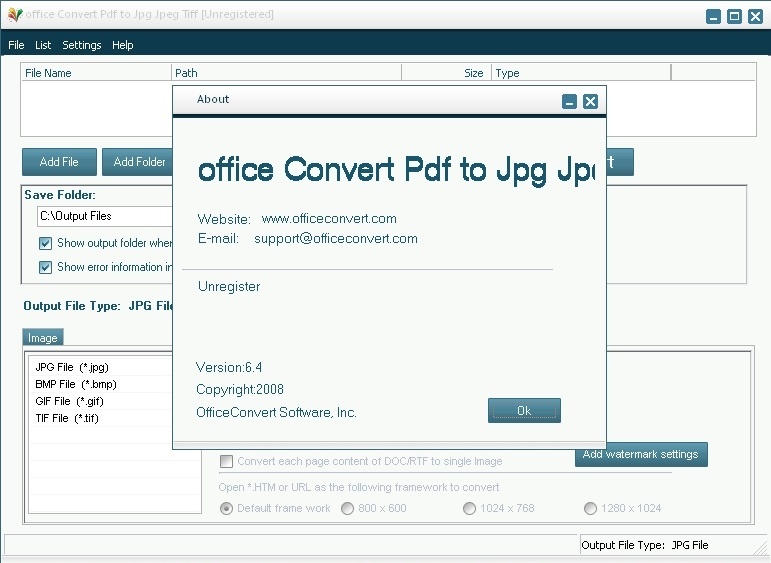Click the Unregister label in About

[229, 287]
